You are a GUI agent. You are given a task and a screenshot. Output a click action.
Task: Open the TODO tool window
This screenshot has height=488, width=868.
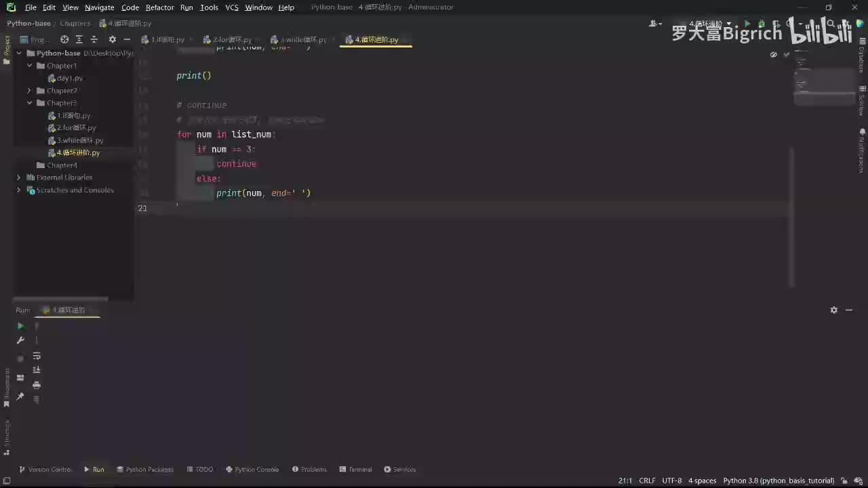tap(199, 469)
